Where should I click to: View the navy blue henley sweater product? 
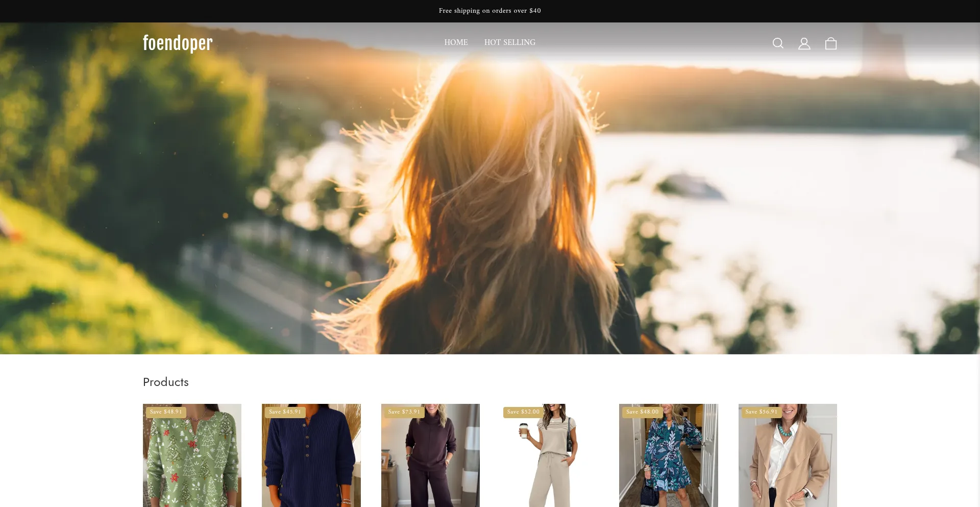(311, 460)
